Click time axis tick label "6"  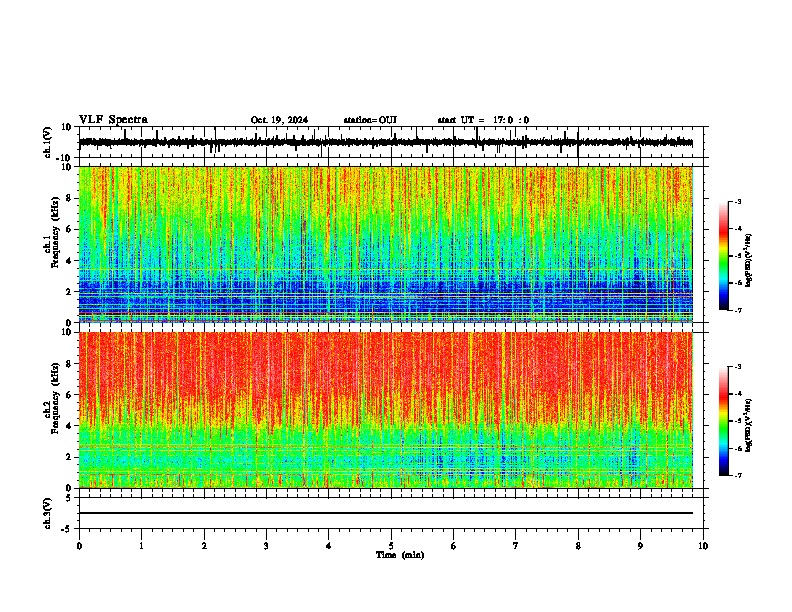pos(454,546)
